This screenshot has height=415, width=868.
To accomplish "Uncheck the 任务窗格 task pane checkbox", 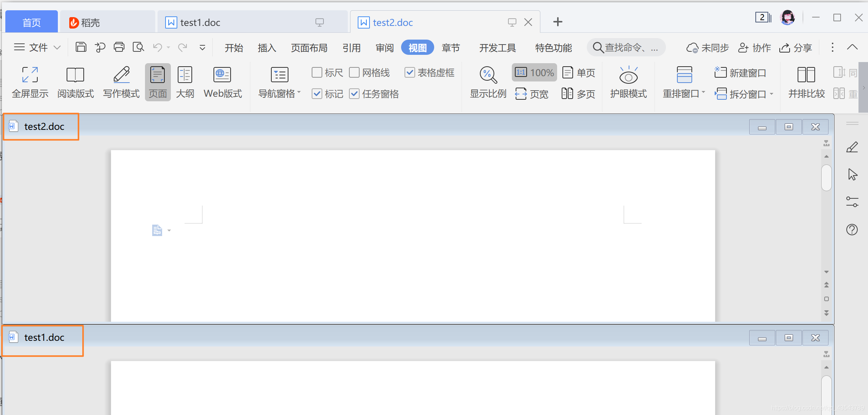I will [354, 94].
